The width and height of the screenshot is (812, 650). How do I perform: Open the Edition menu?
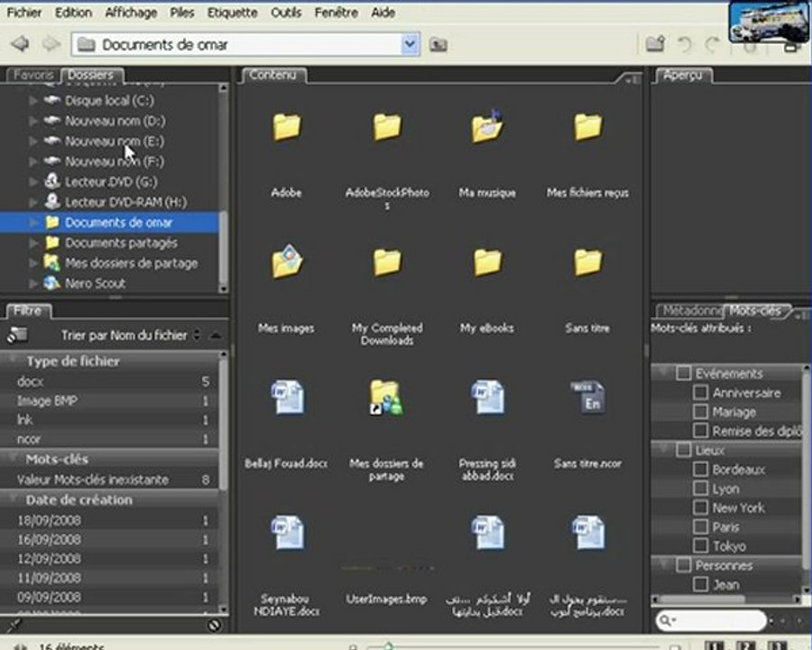74,13
